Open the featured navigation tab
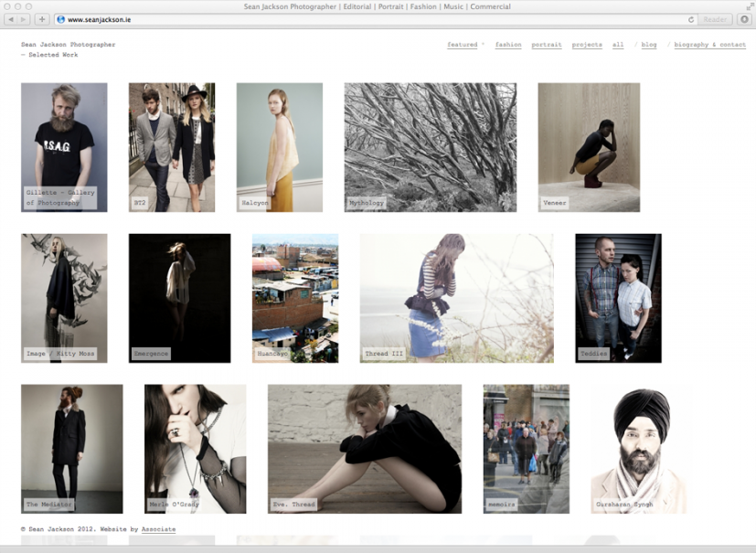Screen dimensions: 756x553 coord(463,45)
